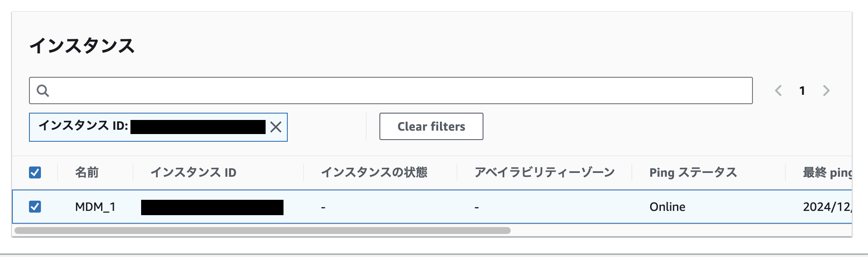Open the MDM_1 instance entry
The image size is (868, 257).
pyautogui.click(x=95, y=207)
